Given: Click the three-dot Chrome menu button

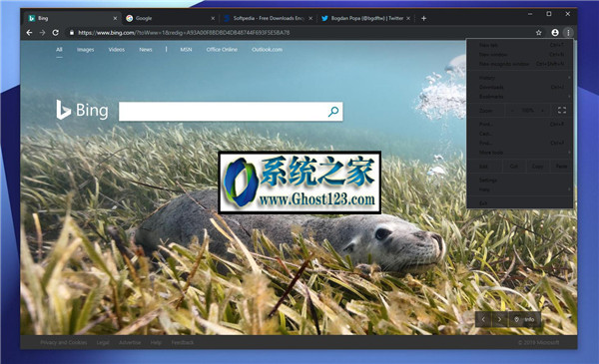Looking at the screenshot, I should coord(568,33).
